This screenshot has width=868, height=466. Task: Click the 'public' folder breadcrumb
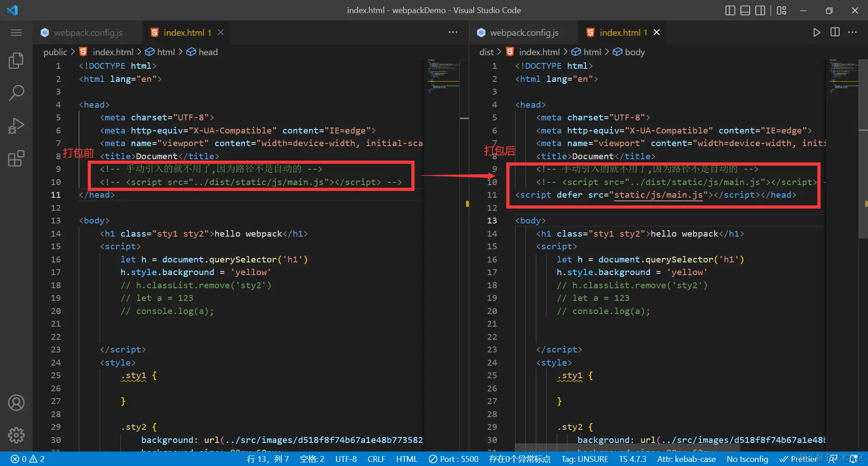(55, 52)
